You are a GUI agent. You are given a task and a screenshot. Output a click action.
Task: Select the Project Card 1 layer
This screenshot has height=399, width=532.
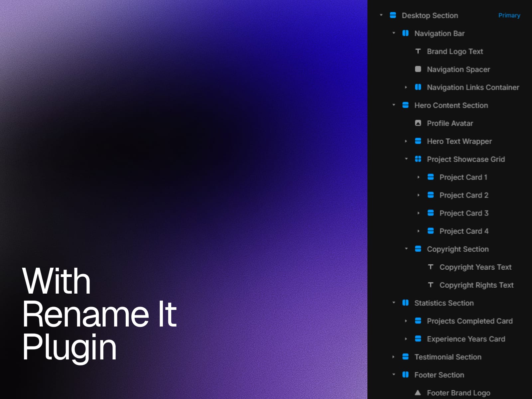click(463, 177)
